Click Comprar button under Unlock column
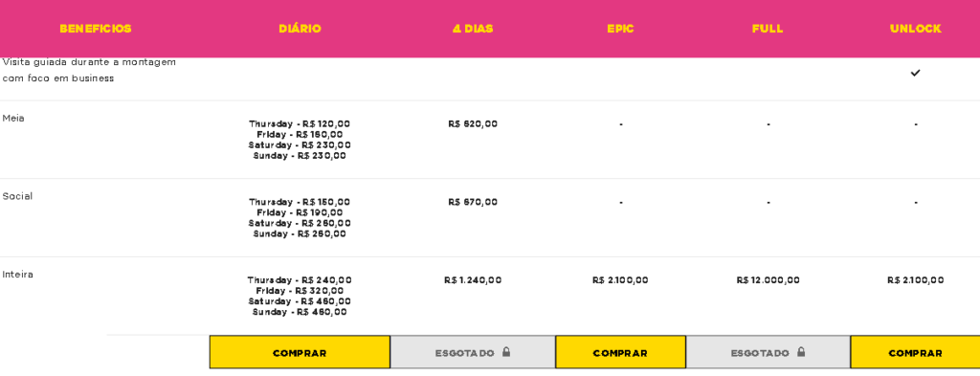Image resolution: width=980 pixels, height=376 pixels. 915,352
